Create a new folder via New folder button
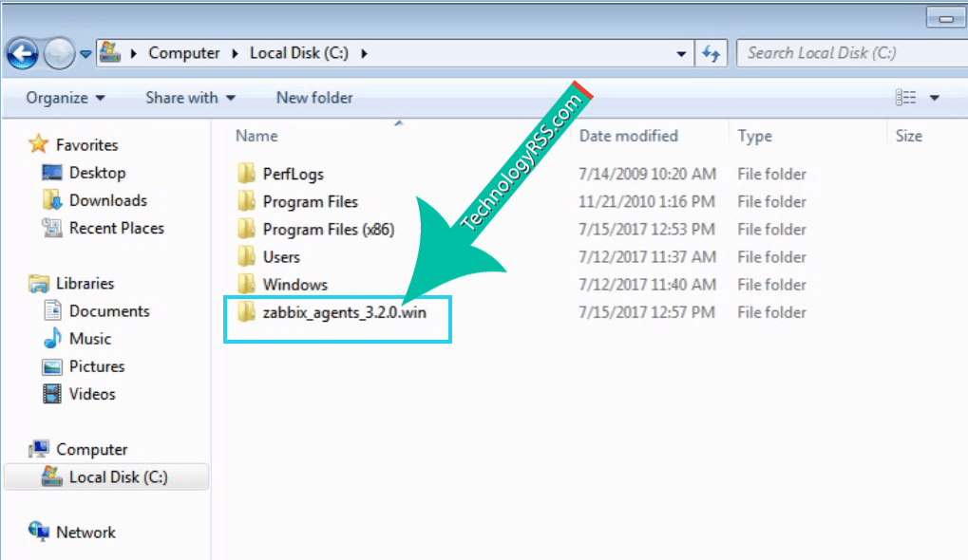Screen dimensions: 968x560 (313, 98)
